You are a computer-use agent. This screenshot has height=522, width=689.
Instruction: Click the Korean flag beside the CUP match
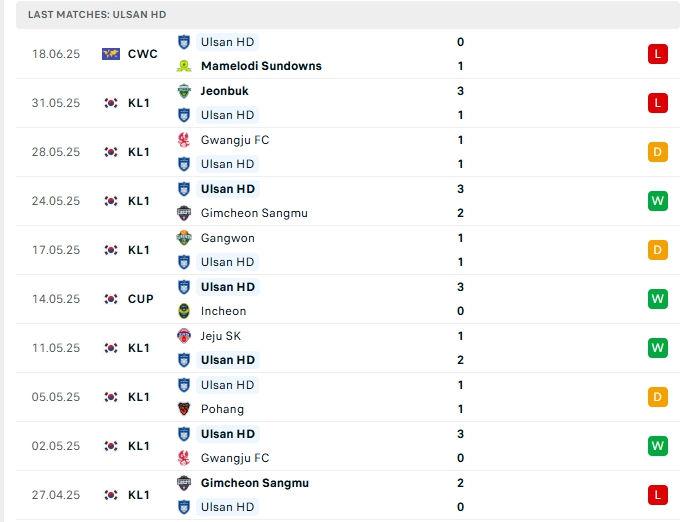tap(111, 299)
